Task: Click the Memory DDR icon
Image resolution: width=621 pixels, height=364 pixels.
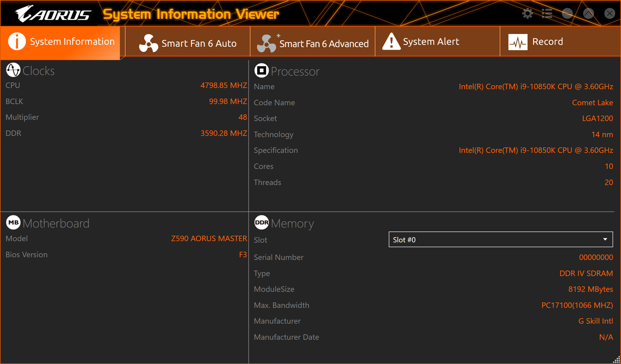Action: click(261, 222)
